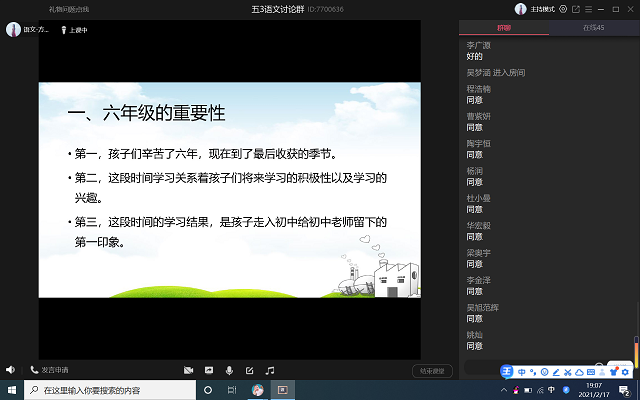Show hidden system tray icons

point(503,389)
